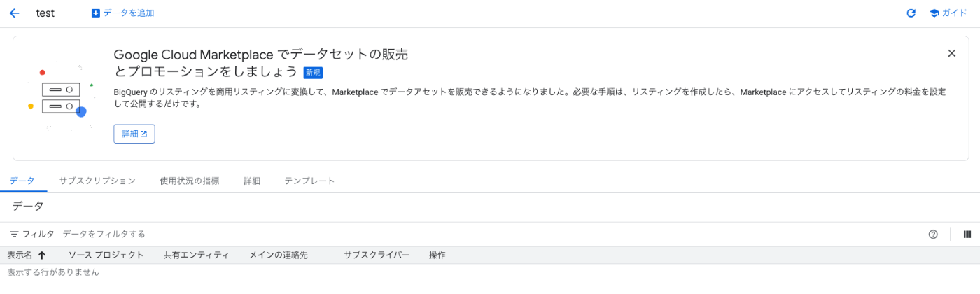Click the データ section heading

28,206
